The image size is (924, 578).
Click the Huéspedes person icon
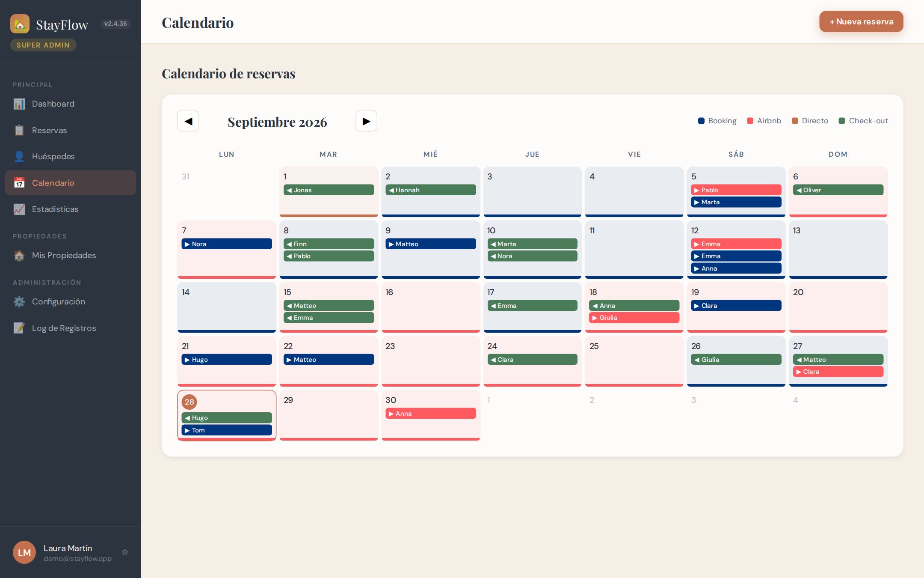(19, 157)
